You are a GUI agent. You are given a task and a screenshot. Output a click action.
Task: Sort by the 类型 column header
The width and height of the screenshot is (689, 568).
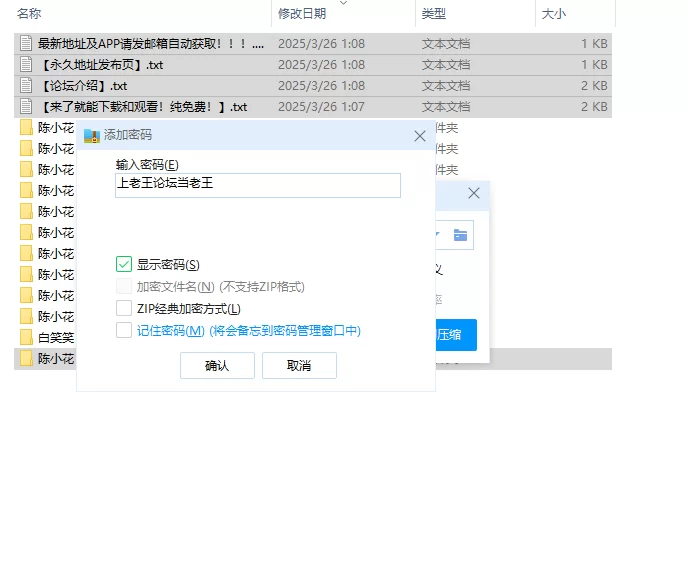tap(434, 14)
